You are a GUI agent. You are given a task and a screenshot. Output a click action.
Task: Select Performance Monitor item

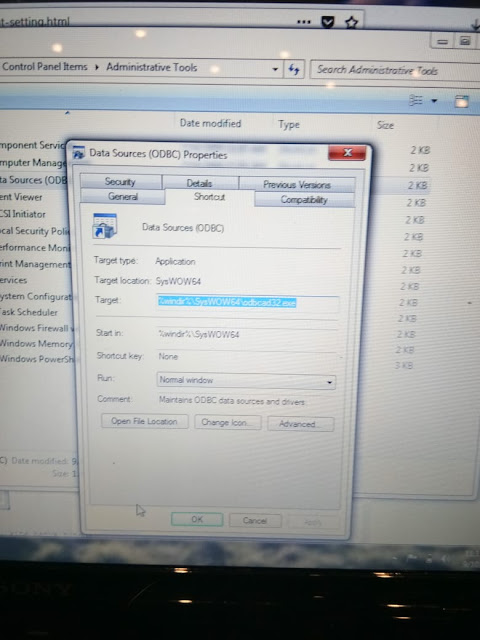pos(35,248)
